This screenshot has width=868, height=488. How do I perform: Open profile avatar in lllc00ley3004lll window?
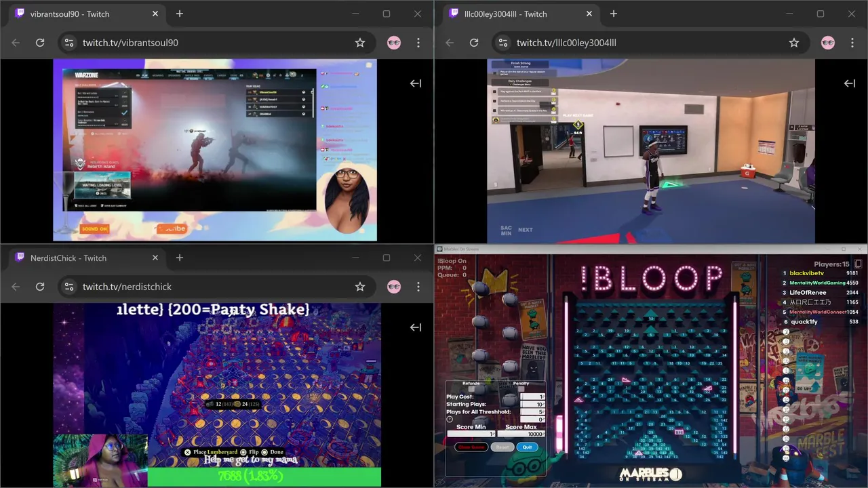click(828, 43)
